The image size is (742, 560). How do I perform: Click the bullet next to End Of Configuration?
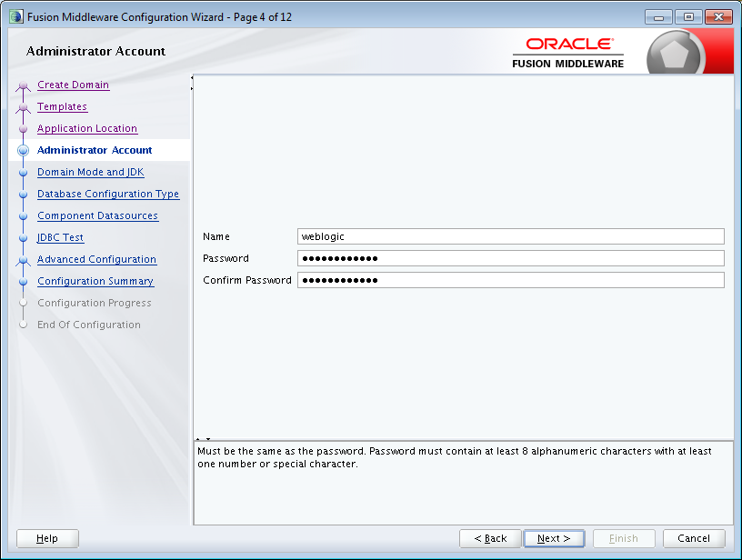coord(23,325)
